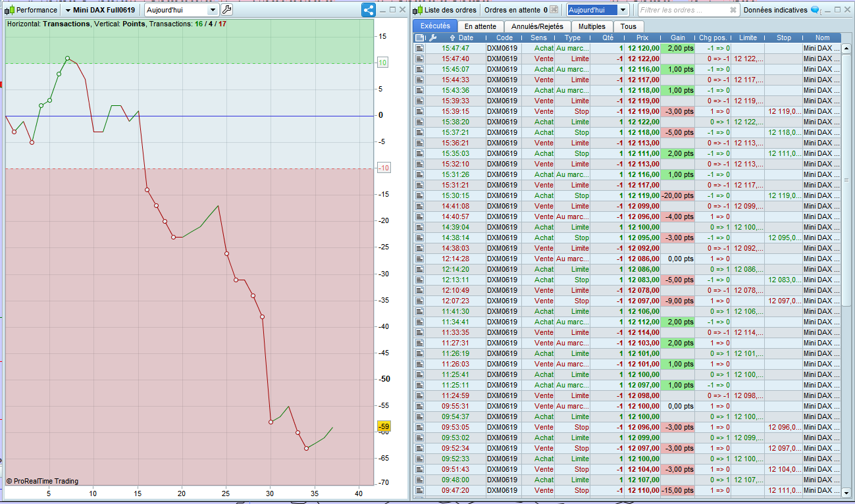Image resolution: width=855 pixels, height=504 pixels.
Task: Click the -9,00 pts gain cell
Action: [x=677, y=301]
